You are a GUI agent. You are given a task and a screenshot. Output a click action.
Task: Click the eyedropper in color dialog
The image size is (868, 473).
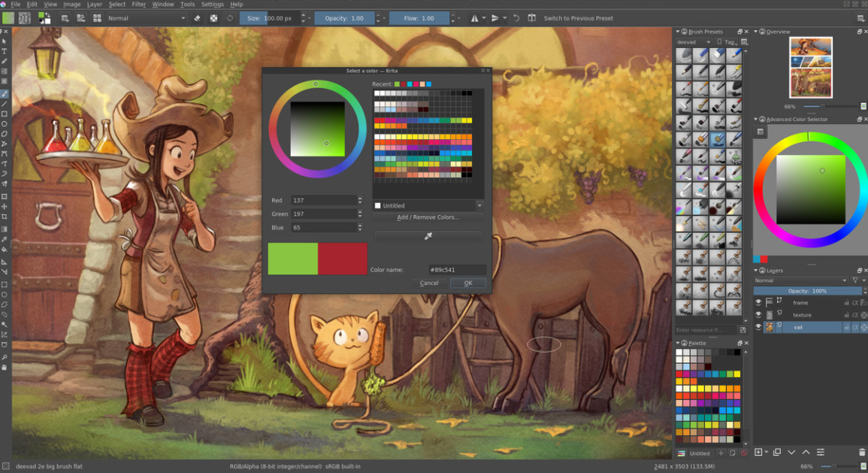[428, 236]
